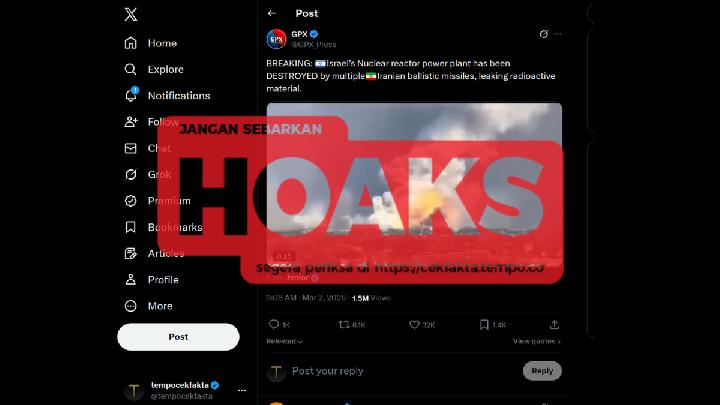Screen dimensions: 720x405
Task: Like the post with heart icon
Action: 414,325
